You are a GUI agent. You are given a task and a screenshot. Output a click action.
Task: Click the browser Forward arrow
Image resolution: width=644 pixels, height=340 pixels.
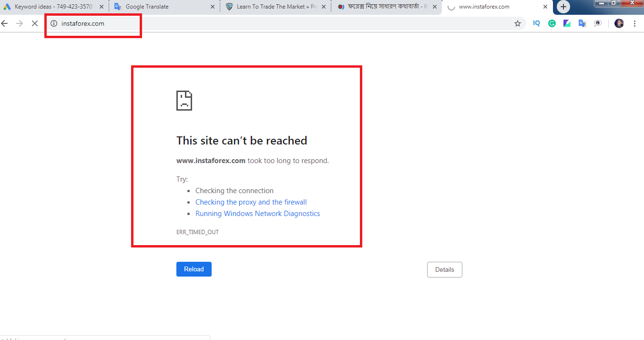(x=20, y=23)
